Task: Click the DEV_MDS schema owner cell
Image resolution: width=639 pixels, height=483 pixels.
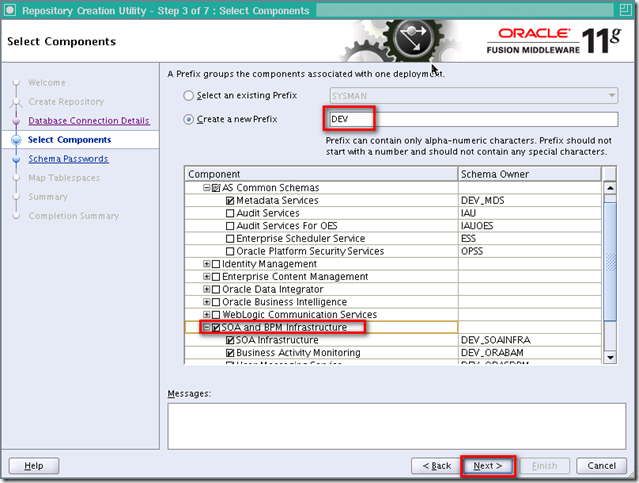Action: coord(529,200)
